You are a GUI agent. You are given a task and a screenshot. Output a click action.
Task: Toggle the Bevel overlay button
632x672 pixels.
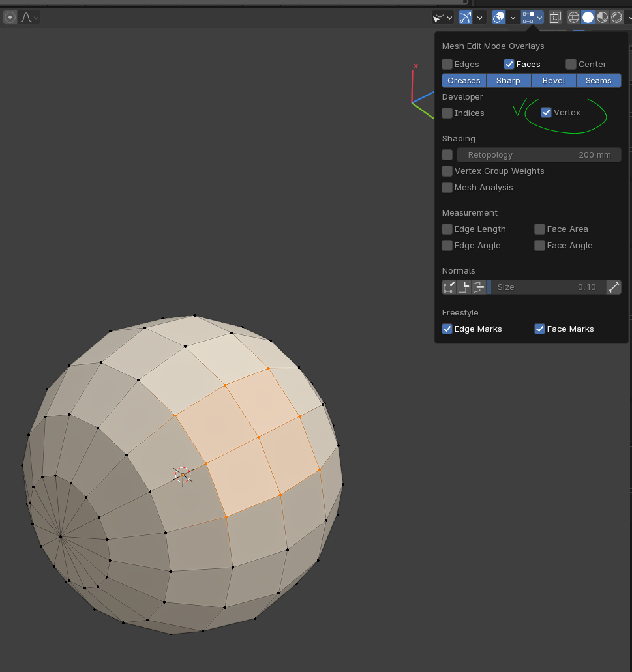click(554, 81)
